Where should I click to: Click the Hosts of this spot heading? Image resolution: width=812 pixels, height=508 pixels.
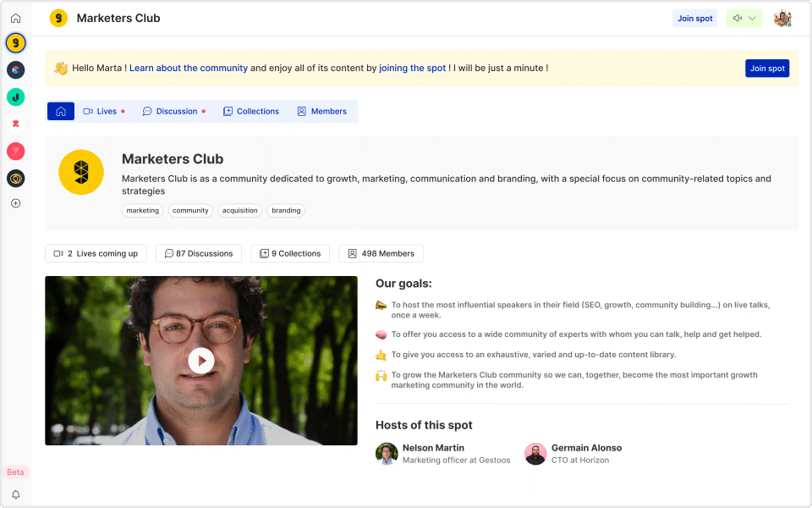tap(424, 425)
